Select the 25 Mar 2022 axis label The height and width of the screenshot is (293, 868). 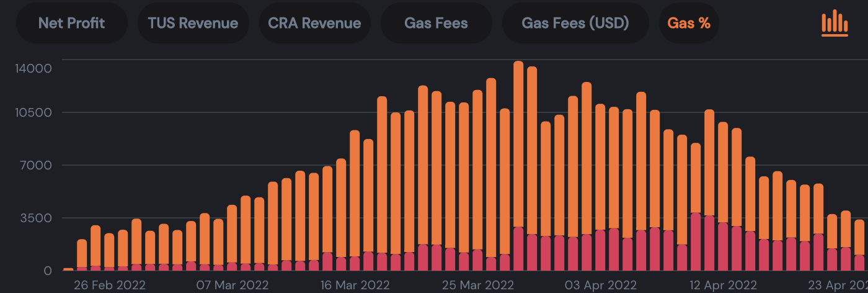click(x=477, y=285)
